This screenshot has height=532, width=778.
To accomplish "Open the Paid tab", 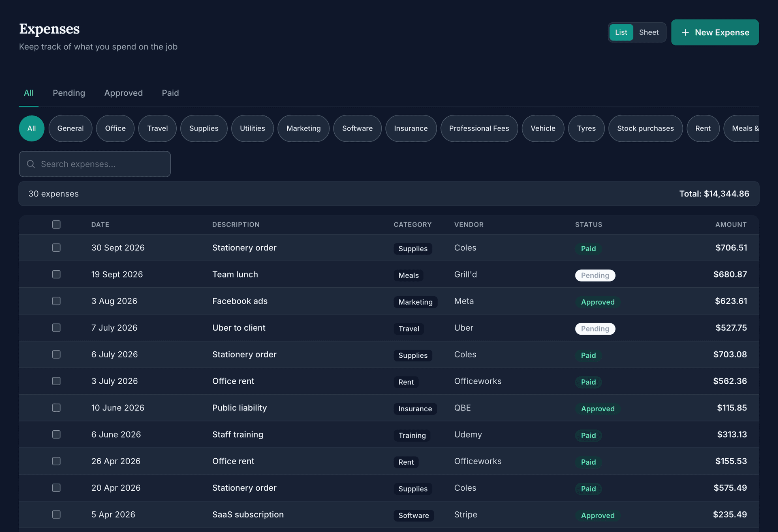I will point(170,93).
